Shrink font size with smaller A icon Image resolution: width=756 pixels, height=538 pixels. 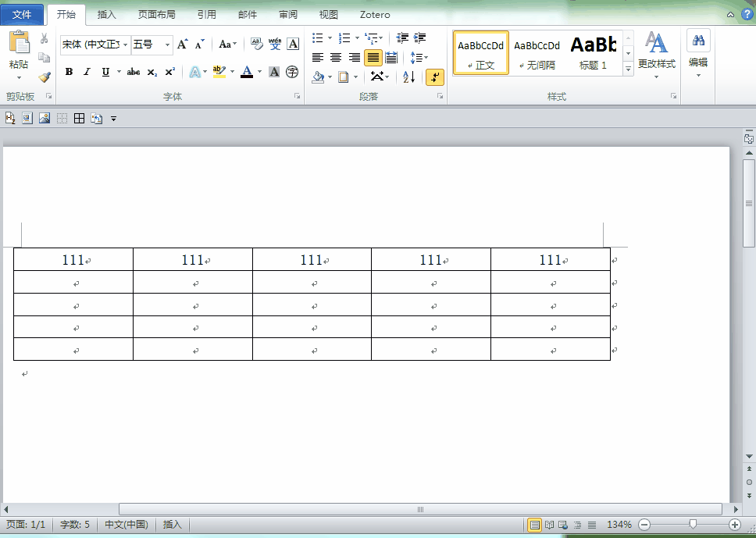[200, 45]
